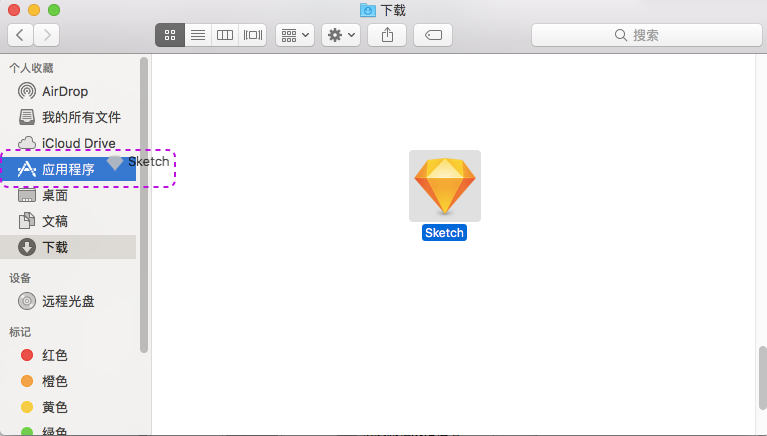The width and height of the screenshot is (767, 436).
Task: Click the Edit Tags toolbar button
Action: coord(433,35)
